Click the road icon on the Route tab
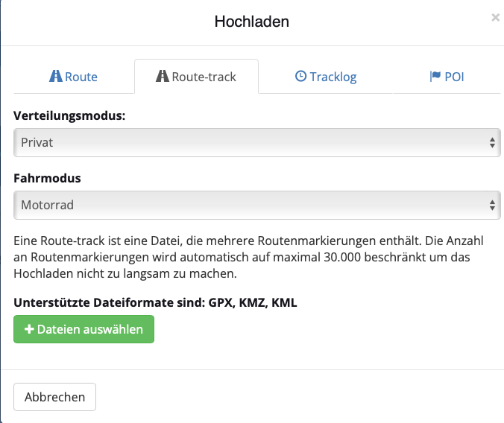 pyautogui.click(x=56, y=77)
